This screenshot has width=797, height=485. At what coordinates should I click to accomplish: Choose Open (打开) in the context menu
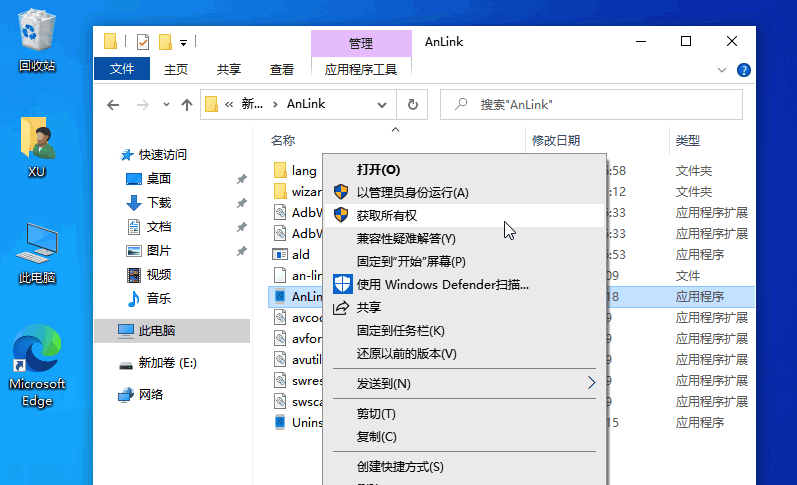point(465,169)
